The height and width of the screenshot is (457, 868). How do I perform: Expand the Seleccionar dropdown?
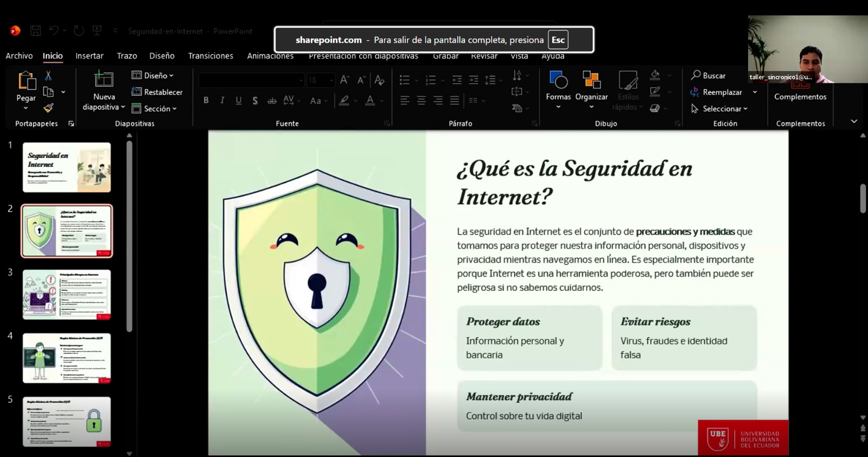point(720,109)
